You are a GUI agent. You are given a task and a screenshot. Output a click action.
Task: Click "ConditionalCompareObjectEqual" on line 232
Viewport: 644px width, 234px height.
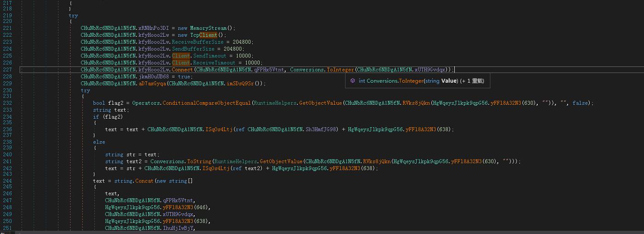tap(207, 103)
